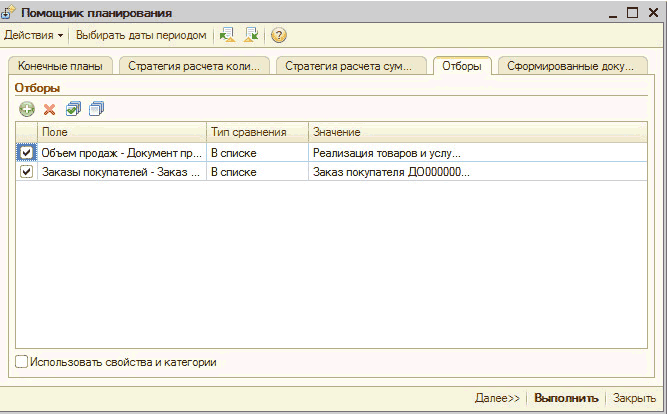Click the planning assistant title bar icon
Viewport: 667px width, 414px height.
tap(10, 12)
